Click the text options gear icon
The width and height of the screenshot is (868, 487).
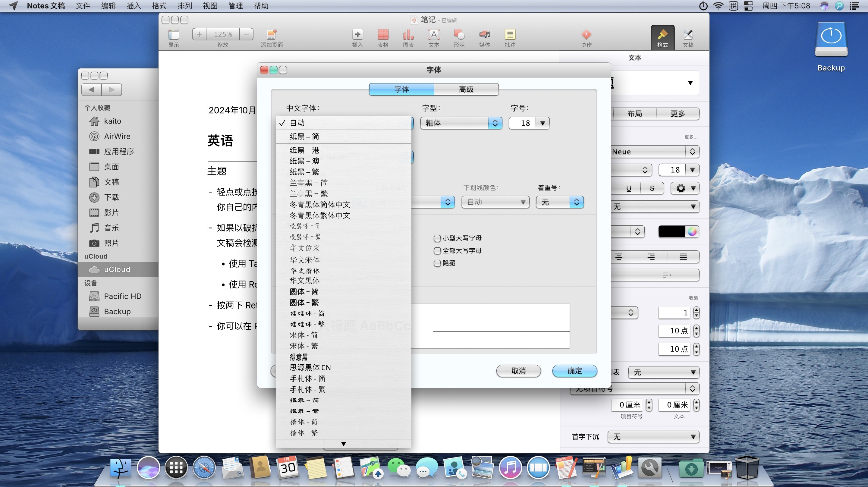[685, 188]
